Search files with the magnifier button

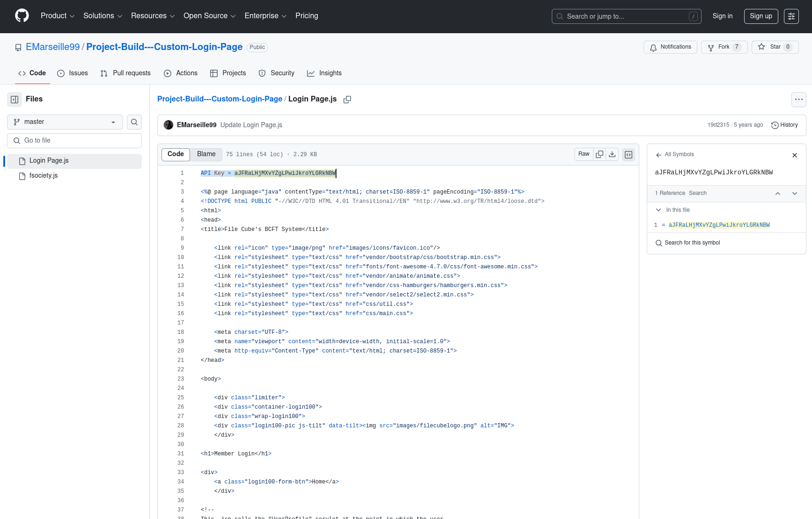click(x=134, y=122)
